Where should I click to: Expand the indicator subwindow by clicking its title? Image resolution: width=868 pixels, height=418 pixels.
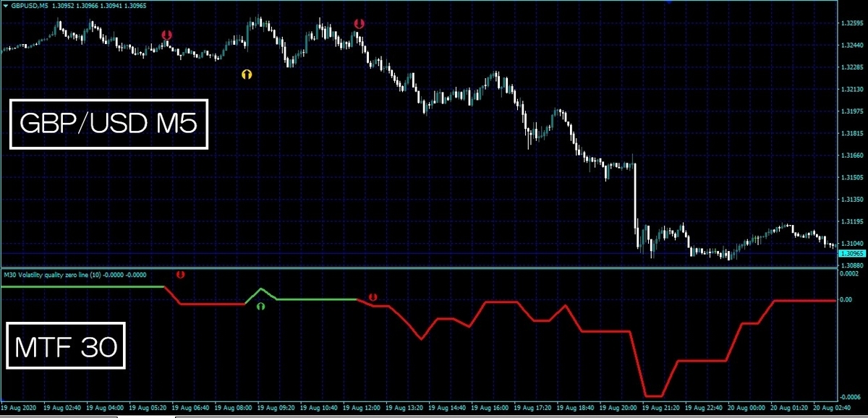coord(75,275)
